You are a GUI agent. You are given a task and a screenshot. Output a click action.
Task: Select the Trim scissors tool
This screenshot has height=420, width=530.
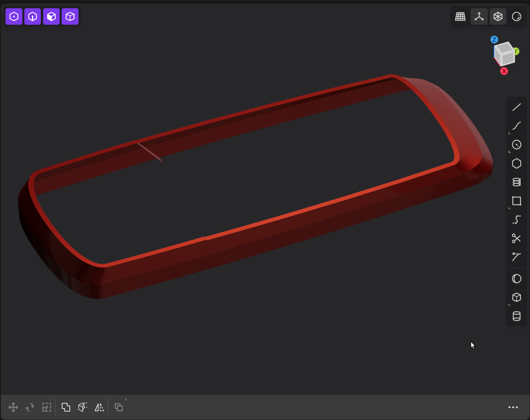tap(517, 238)
